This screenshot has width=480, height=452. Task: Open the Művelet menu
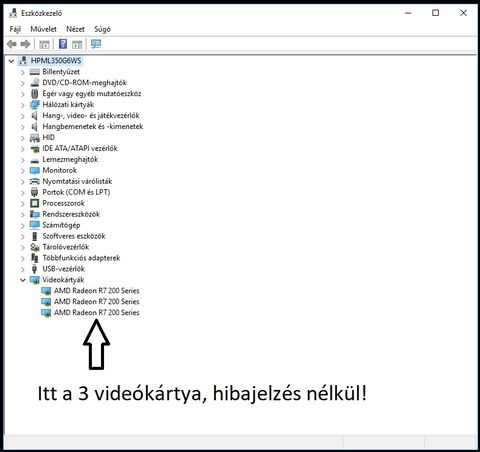point(43,29)
